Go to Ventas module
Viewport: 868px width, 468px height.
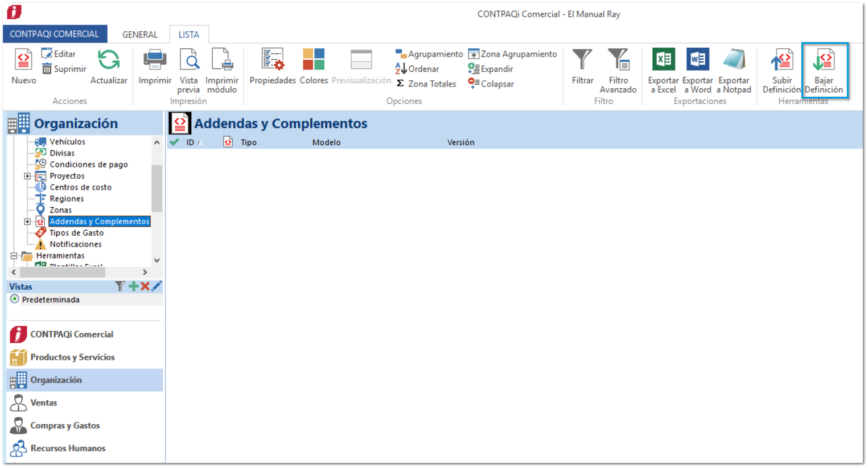43,403
